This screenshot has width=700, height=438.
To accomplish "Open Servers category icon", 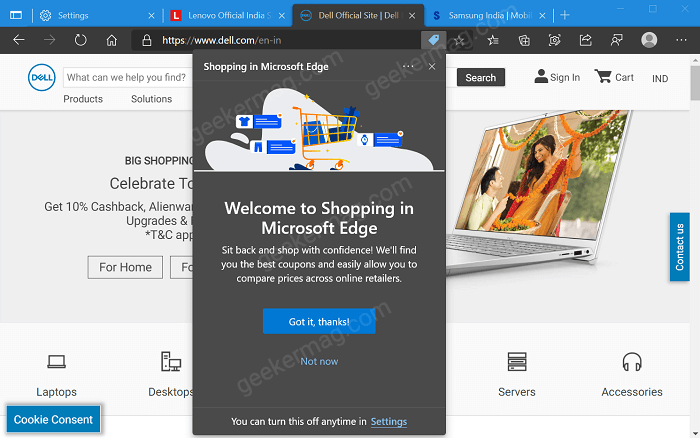I will [517, 362].
